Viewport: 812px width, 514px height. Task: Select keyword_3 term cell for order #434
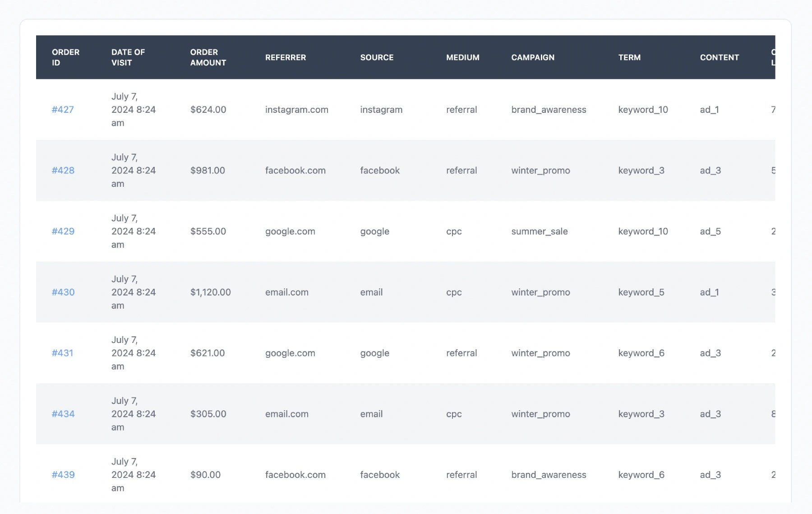click(641, 413)
